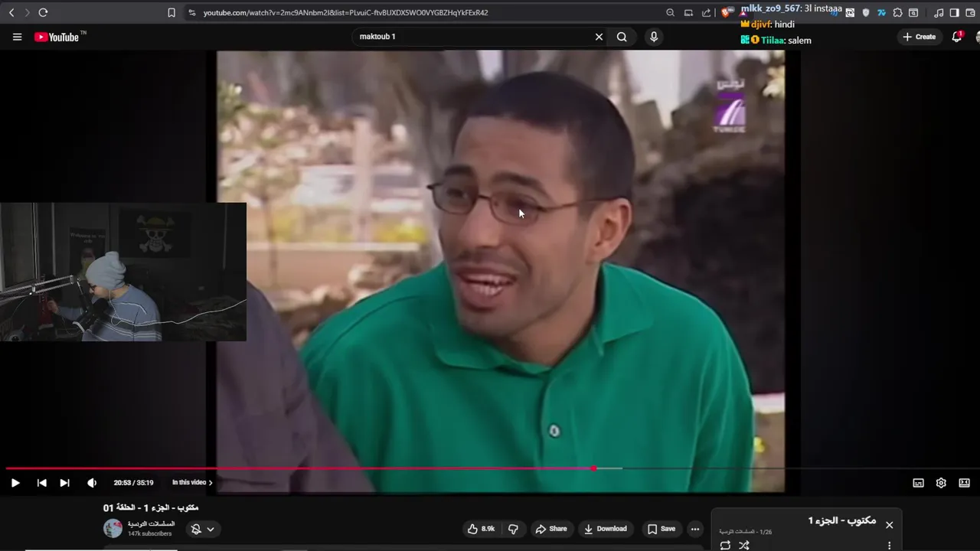Open browser zoom control icon

click(x=671, y=12)
